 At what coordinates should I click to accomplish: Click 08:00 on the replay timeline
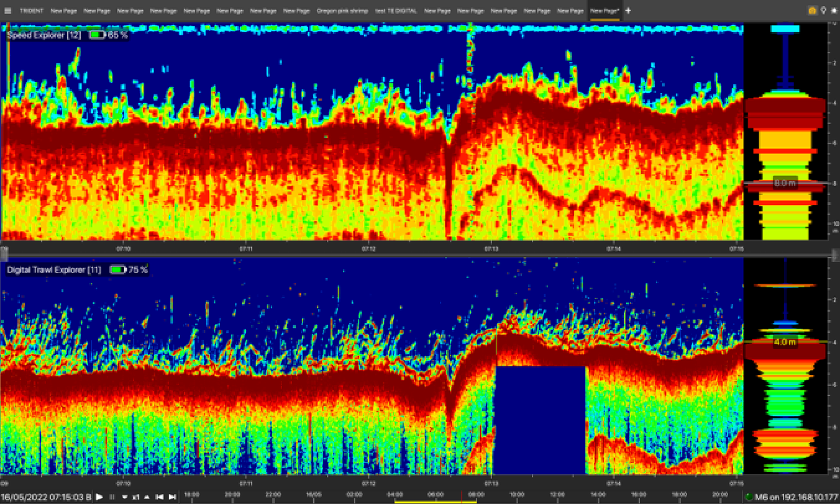tap(476, 494)
